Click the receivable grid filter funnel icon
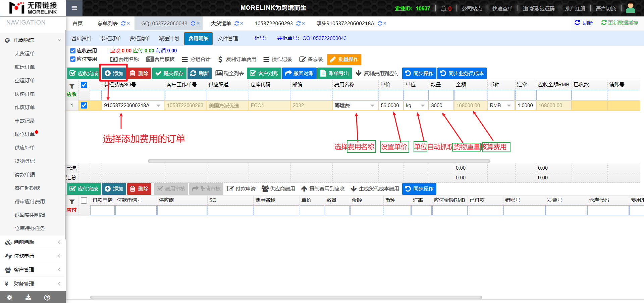Viewport: 644px width, 303px height. (72, 86)
